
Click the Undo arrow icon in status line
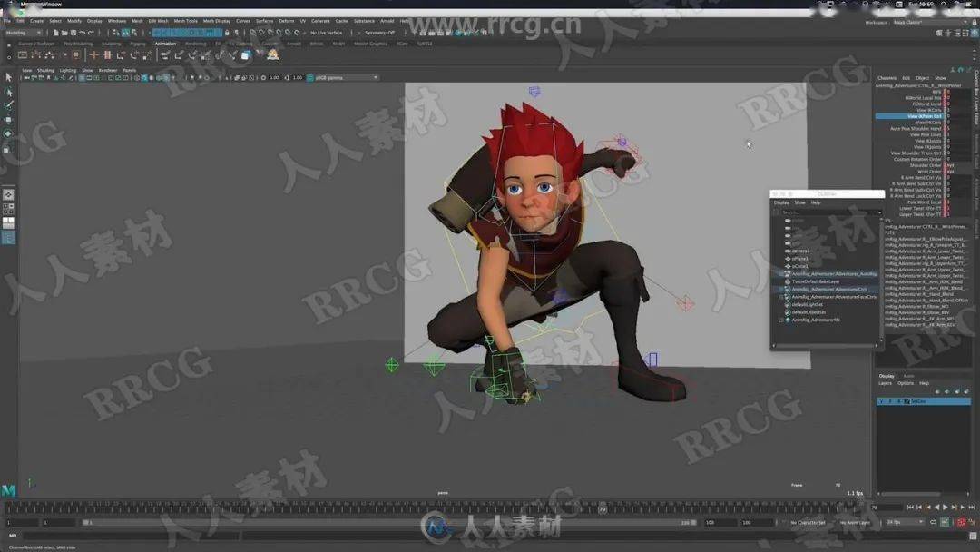[83, 33]
